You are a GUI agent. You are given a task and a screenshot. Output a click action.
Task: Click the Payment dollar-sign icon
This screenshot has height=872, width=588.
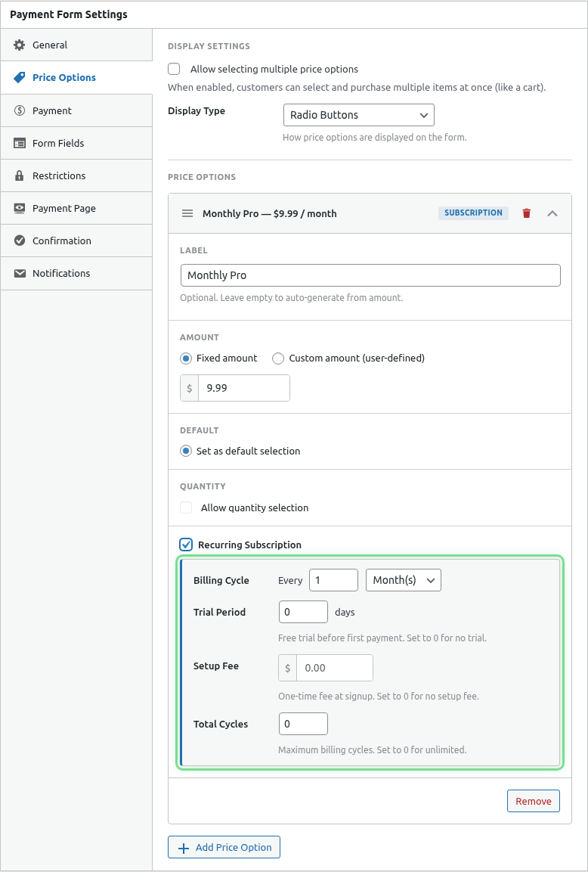(18, 110)
